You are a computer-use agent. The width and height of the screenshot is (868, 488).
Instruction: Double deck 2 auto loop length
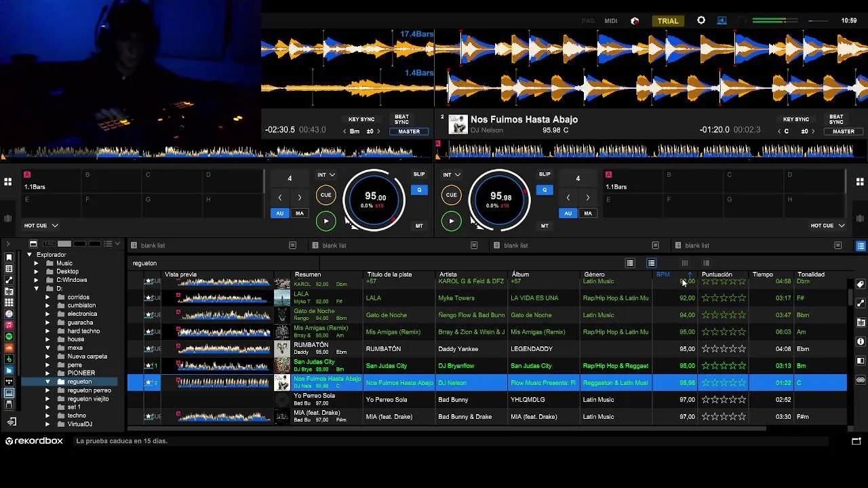click(x=587, y=198)
